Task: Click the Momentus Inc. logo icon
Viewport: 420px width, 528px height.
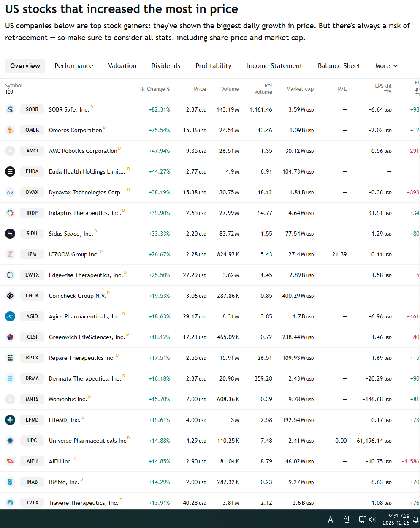Action: click(10, 399)
